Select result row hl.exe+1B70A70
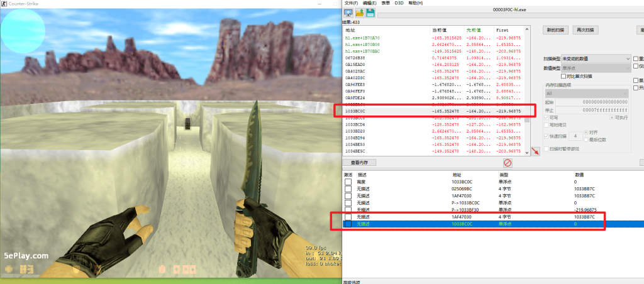 click(434, 38)
